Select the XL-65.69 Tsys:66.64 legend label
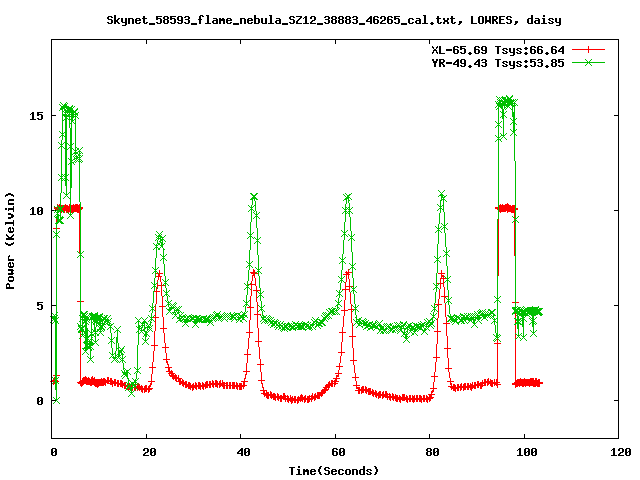Viewport: 640px width, 480px height. (498, 50)
